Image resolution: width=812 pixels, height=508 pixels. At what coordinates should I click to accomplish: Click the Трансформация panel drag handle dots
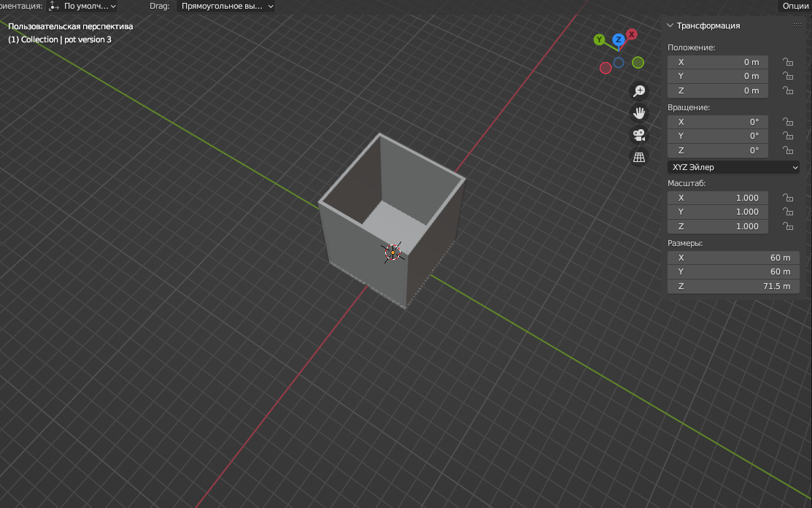[797, 26]
